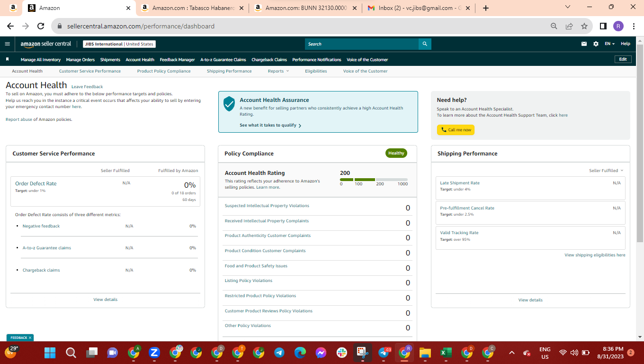
Task: View details under Customer Service Performance
Action: coord(106,300)
